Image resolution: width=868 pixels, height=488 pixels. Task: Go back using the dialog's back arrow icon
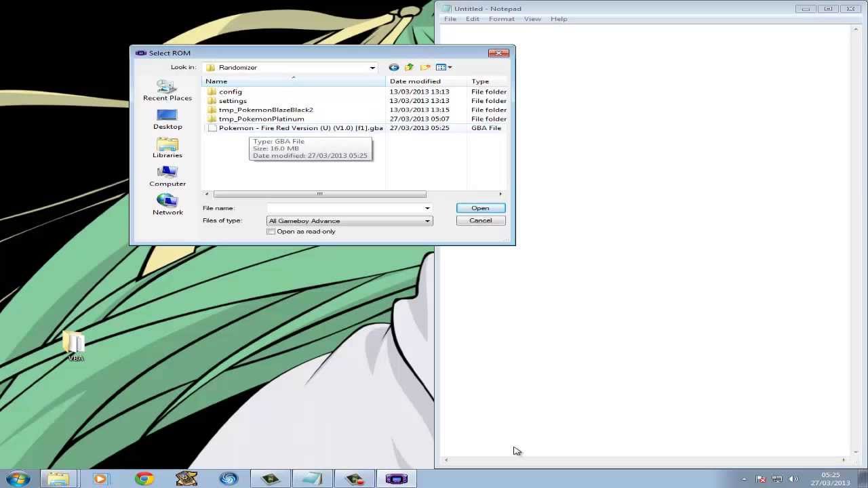point(394,67)
